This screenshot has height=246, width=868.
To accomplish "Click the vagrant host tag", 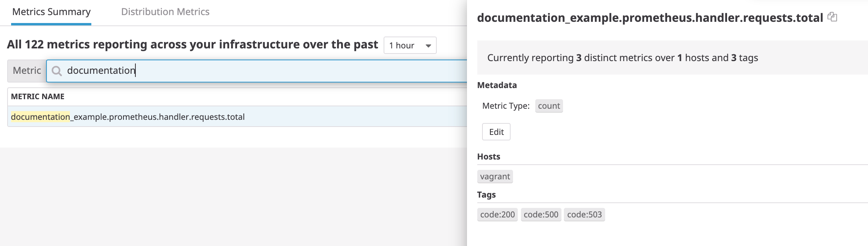I will [x=495, y=177].
